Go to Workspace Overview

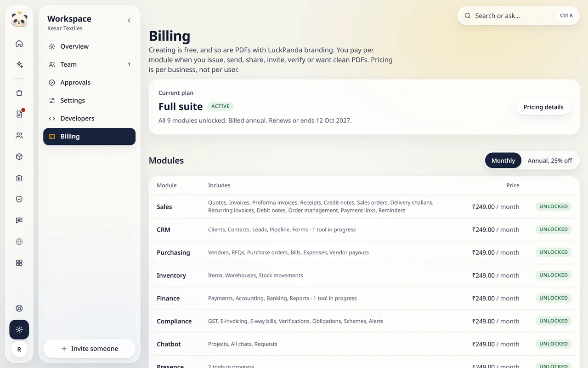click(89, 46)
